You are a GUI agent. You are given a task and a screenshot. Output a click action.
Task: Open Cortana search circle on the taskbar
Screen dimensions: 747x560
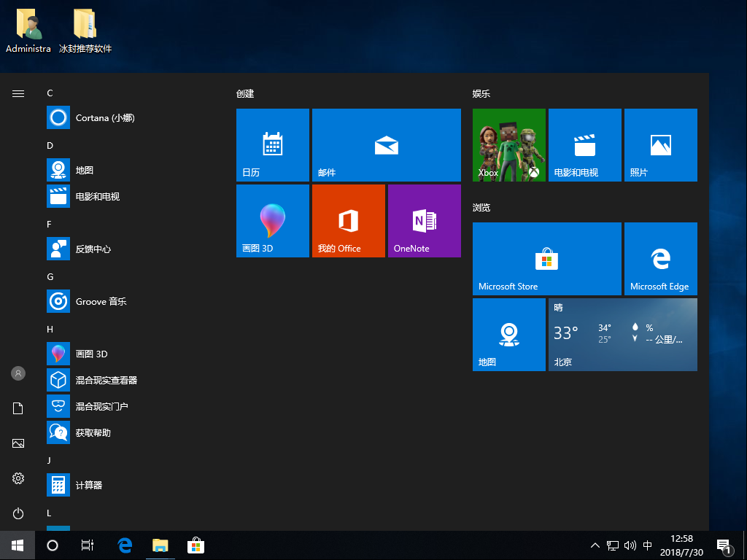click(53, 545)
